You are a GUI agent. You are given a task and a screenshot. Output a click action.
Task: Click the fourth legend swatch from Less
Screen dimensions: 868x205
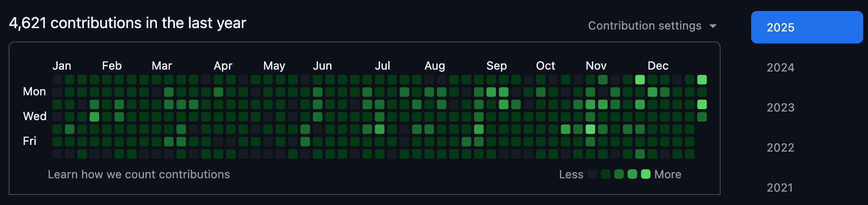click(x=632, y=174)
